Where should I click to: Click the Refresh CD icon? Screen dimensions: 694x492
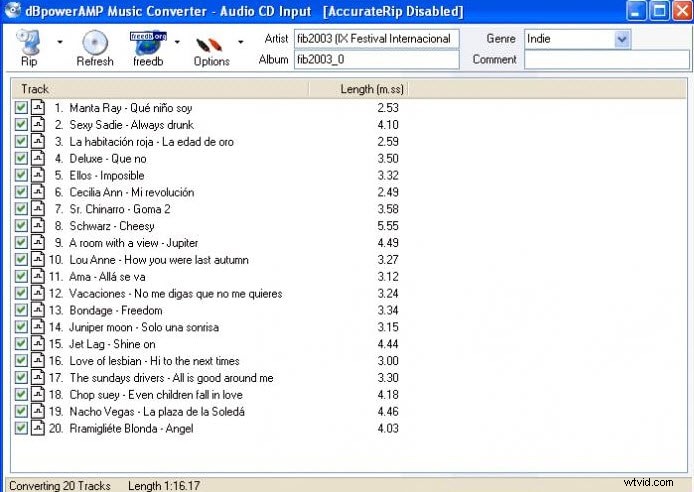point(95,42)
